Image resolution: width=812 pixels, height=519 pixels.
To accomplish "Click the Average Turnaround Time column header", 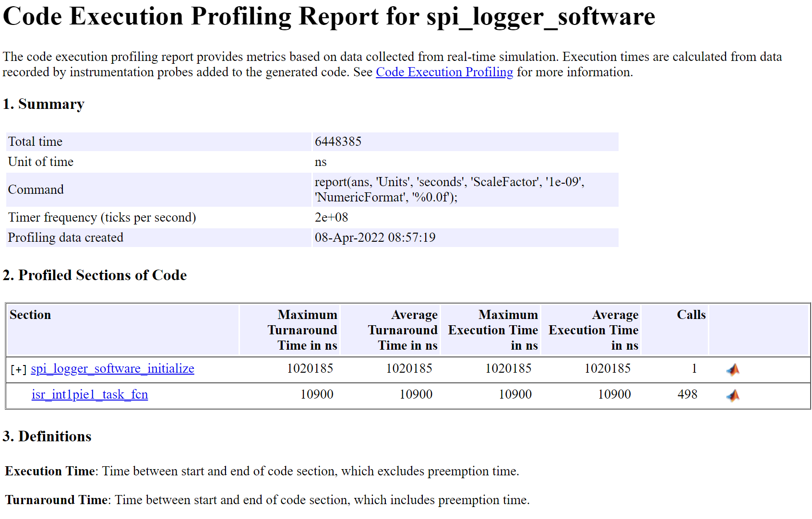I will tap(403, 330).
